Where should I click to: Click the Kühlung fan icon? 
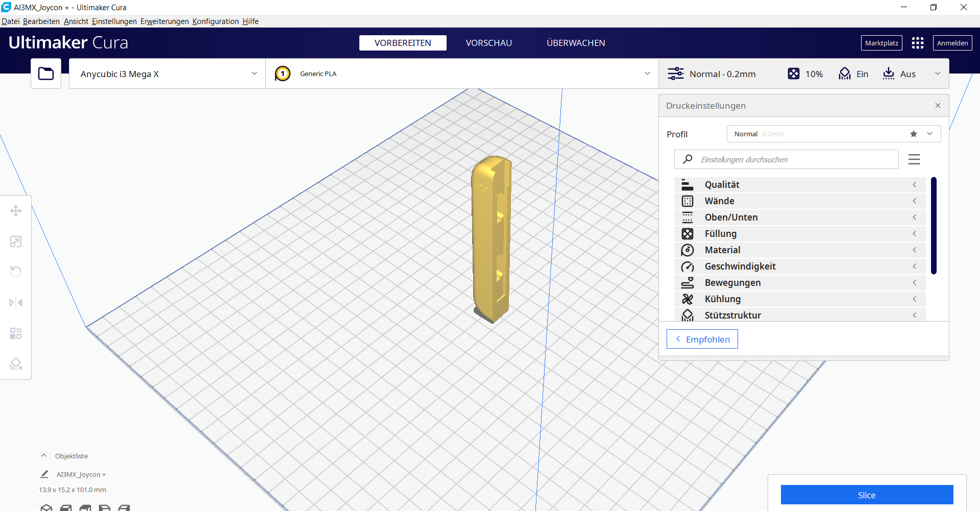[688, 299]
